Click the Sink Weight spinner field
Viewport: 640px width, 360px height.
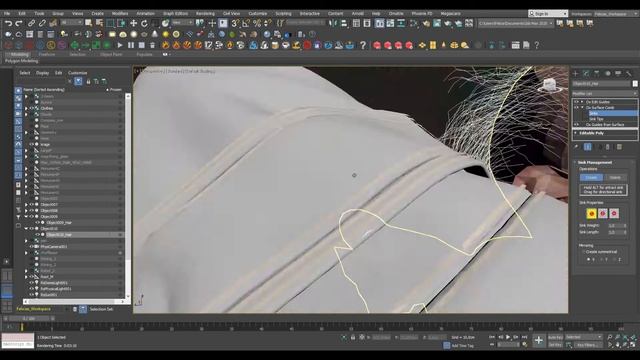pyautogui.click(x=616, y=225)
